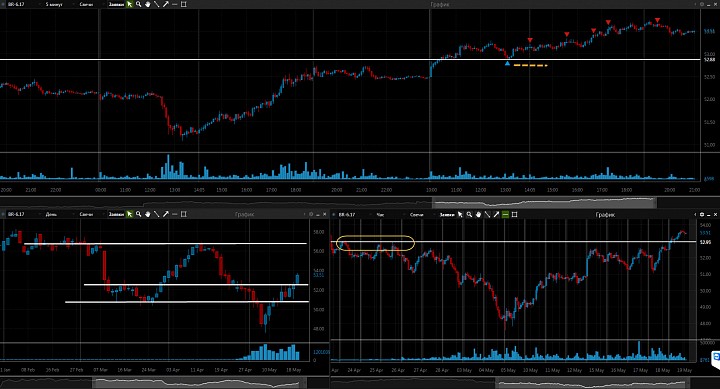Select rectangle tool in daily chart toolbar
This screenshot has height=389, width=720.
184,214
